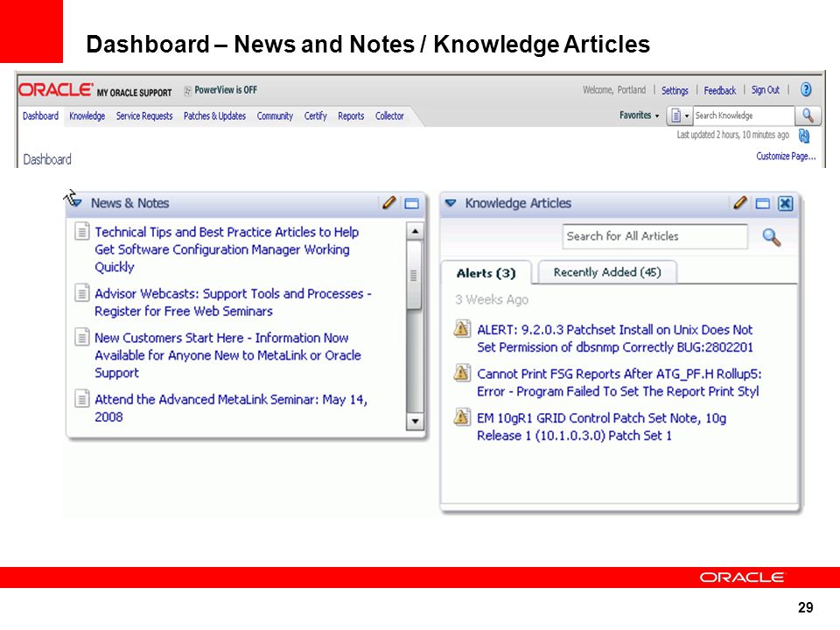The height and width of the screenshot is (630, 840).
Task: Click the Search for All Articles field
Action: pos(654,236)
